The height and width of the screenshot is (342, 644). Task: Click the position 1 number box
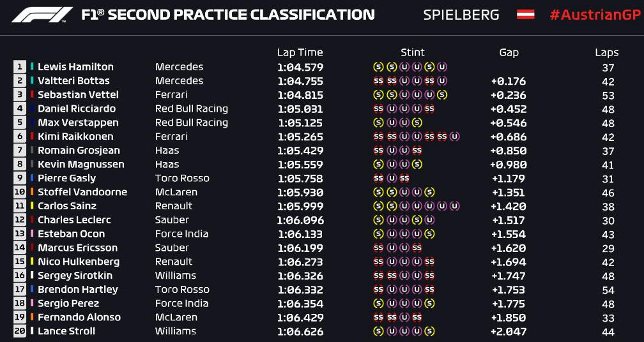[x=19, y=67]
